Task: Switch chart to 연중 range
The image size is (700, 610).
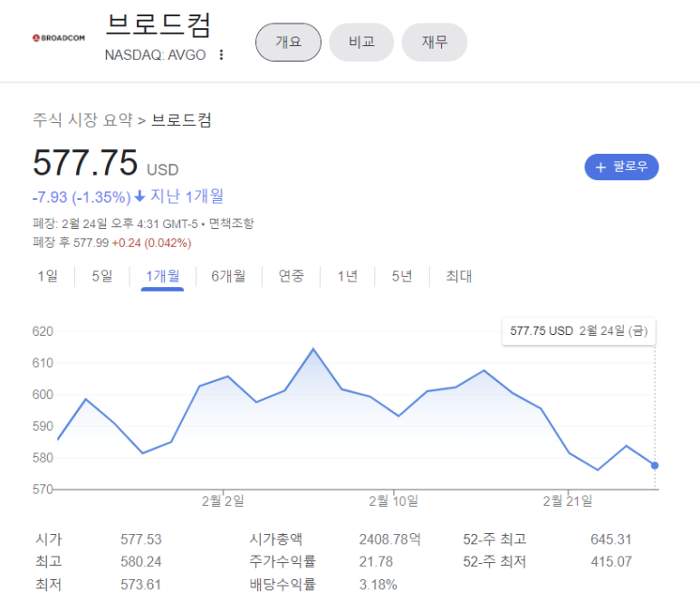Action: coord(291,276)
